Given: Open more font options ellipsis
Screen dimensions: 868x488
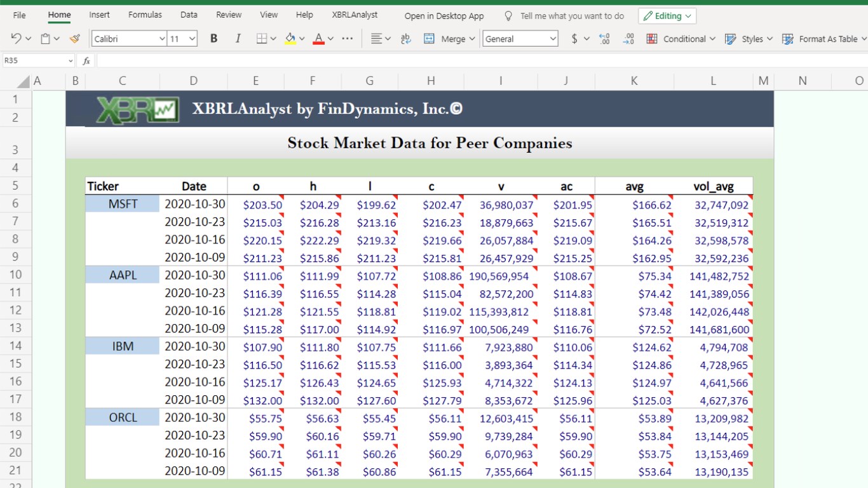Looking at the screenshot, I should (x=347, y=39).
